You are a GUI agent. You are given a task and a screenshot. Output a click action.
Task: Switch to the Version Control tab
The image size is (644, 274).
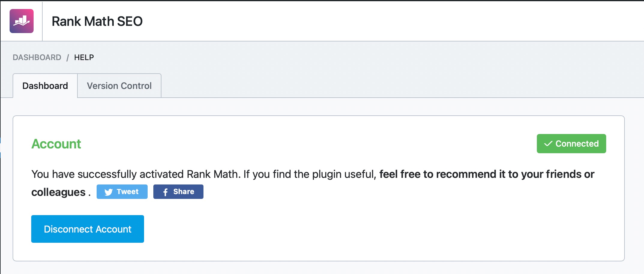click(119, 86)
